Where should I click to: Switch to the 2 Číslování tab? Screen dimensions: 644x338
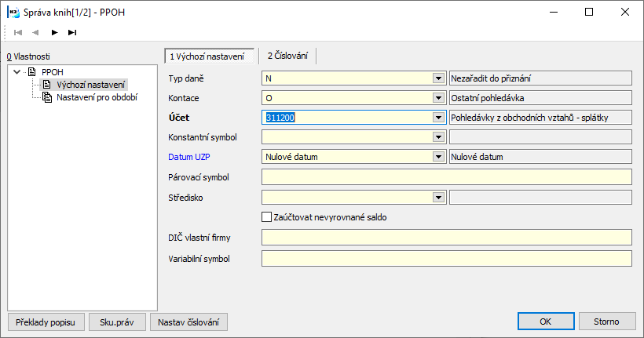[287, 56]
